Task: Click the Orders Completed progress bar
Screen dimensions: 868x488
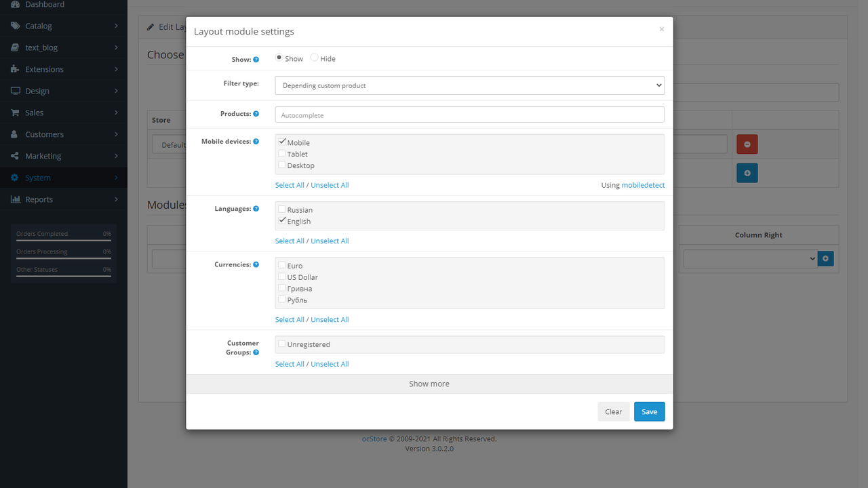Action: [x=64, y=240]
